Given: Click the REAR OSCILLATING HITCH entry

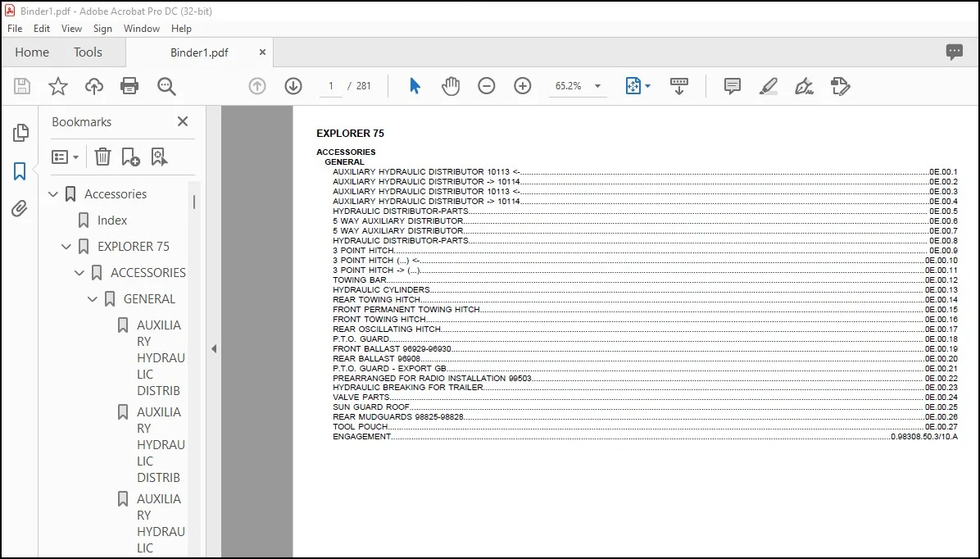Looking at the screenshot, I should point(645,329).
